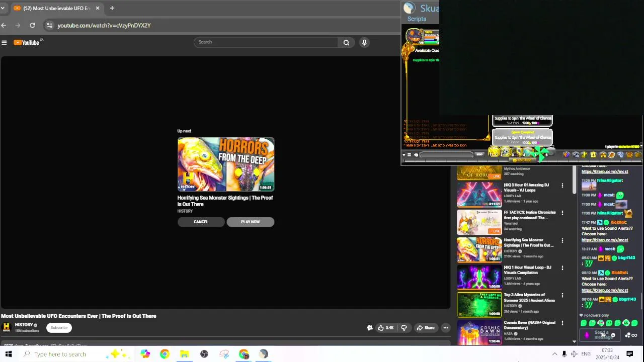Open the HISTORY channel avatar

click(7, 327)
